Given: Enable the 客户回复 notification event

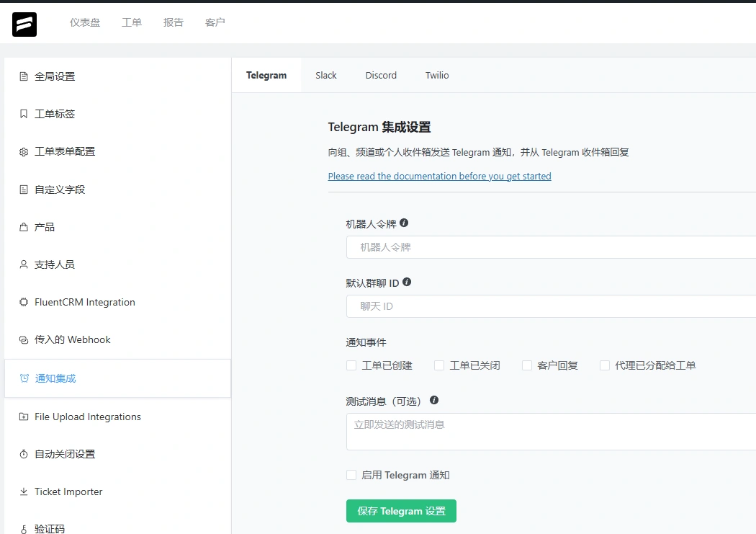Looking at the screenshot, I should click(526, 365).
